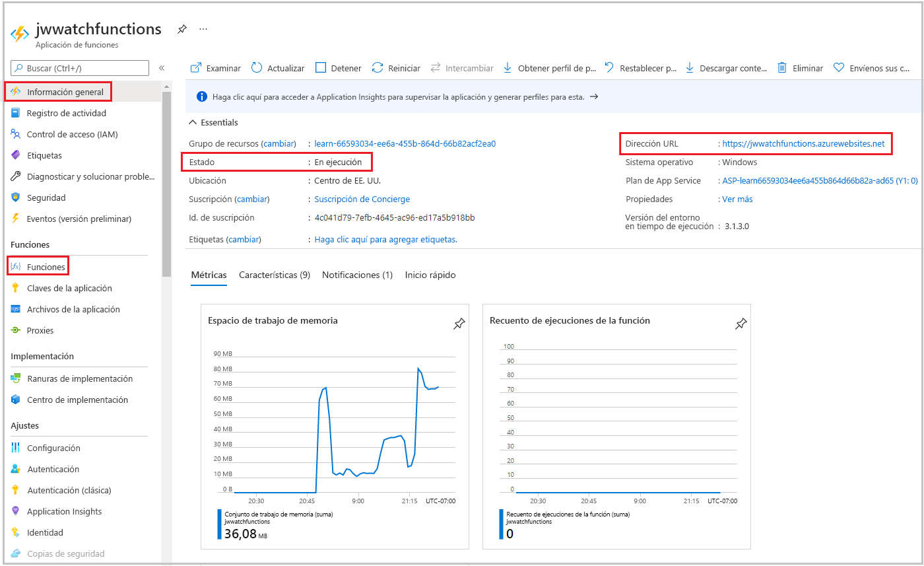The height and width of the screenshot is (566, 924).
Task: Click subscription ID 4c041d79-7efb-4645 text
Action: [395, 217]
